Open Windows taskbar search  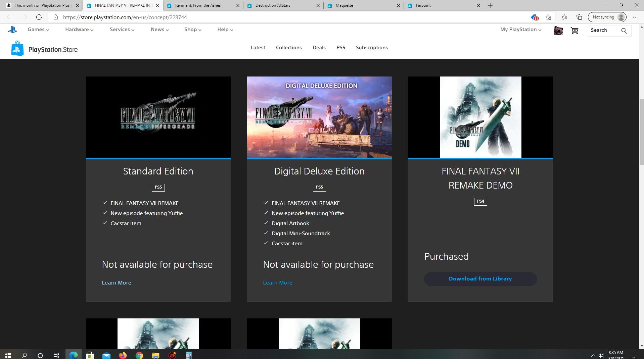click(x=24, y=355)
